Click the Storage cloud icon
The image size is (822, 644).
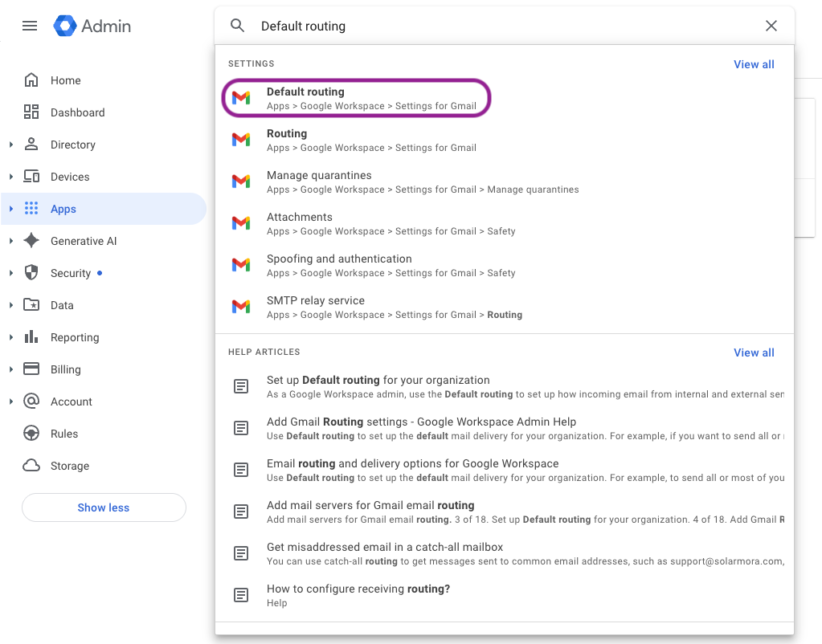coord(31,466)
